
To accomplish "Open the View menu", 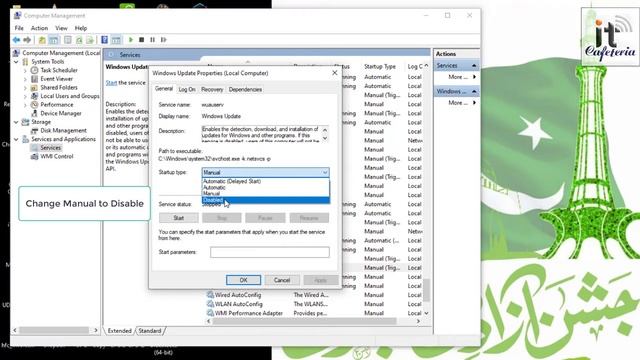I will coord(61,28).
